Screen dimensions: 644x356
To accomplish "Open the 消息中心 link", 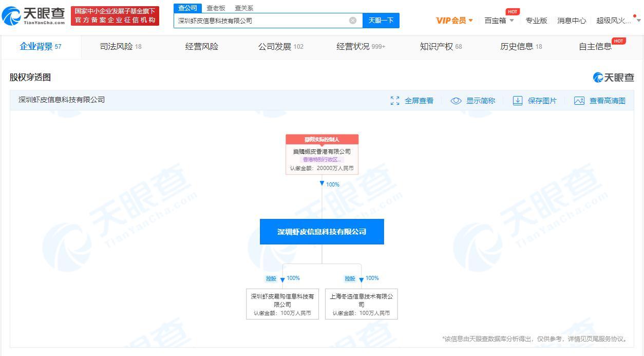I will tap(572, 21).
